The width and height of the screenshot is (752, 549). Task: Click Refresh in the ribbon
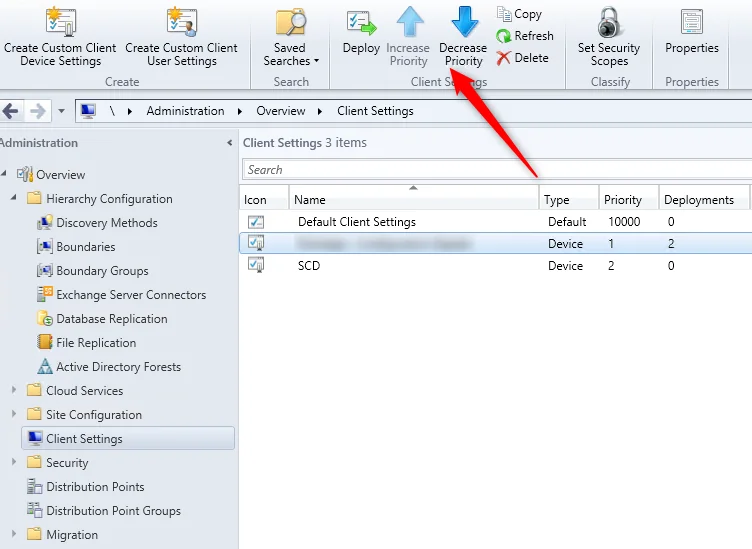(x=525, y=36)
